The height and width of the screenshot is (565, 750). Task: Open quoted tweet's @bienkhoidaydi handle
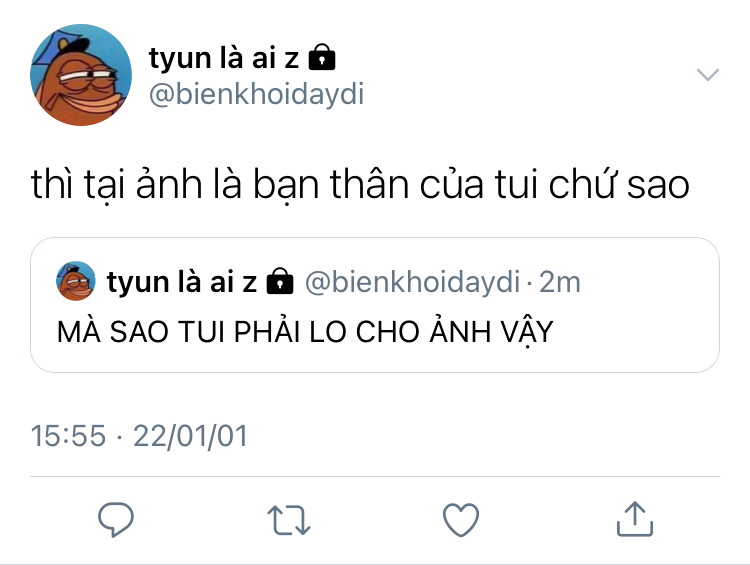click(x=412, y=281)
